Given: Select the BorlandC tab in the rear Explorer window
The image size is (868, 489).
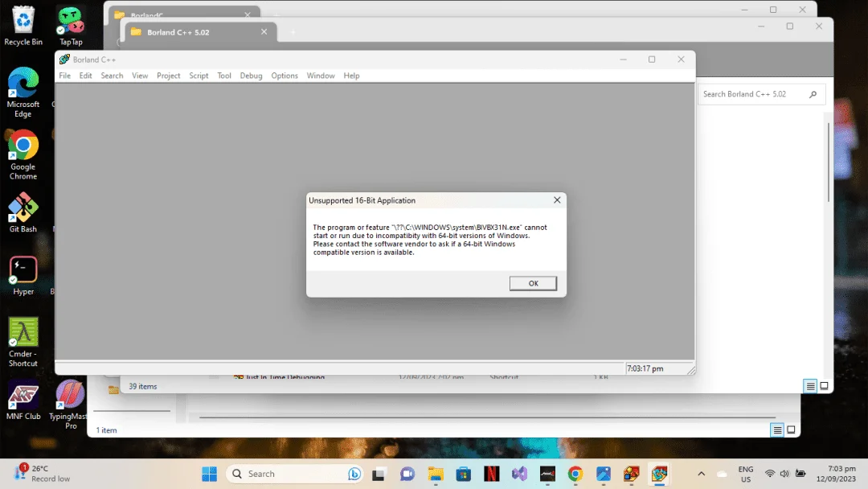Looking at the screenshot, I should pyautogui.click(x=182, y=14).
